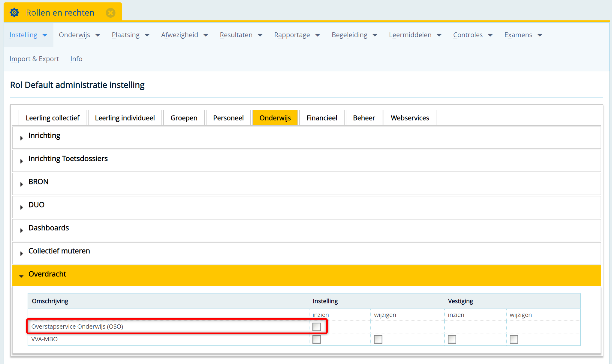Viewport: 612px width, 364px height.
Task: Open the Info menu item
Action: coord(76,59)
